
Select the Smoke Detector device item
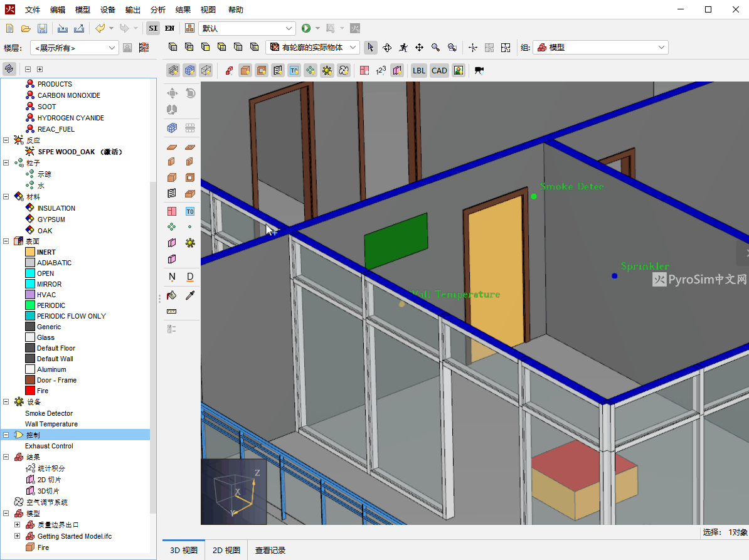point(49,413)
